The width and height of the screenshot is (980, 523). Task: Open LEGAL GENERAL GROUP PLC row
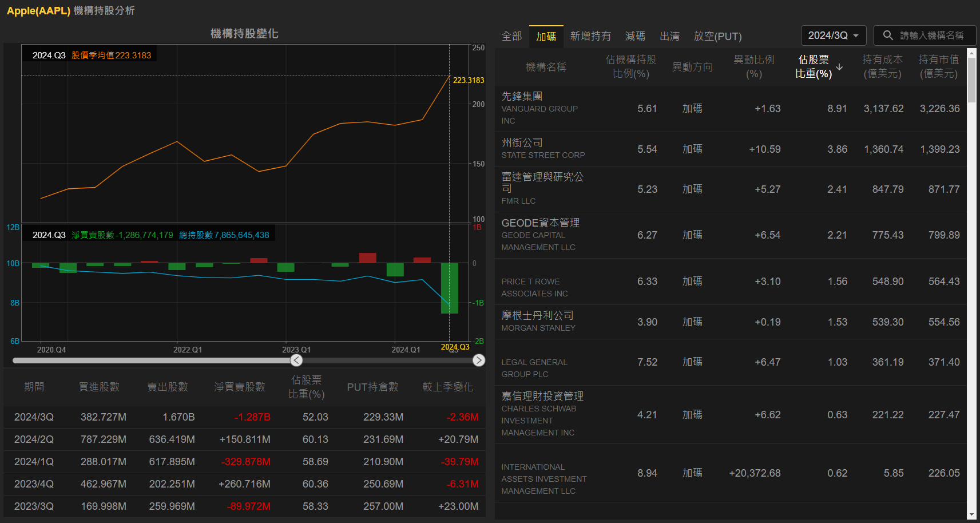coord(731,362)
